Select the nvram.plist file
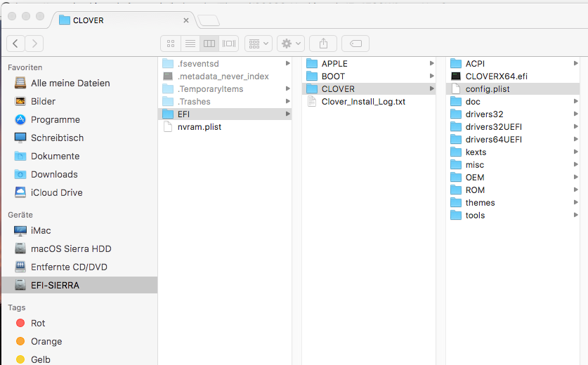Image resolution: width=588 pixels, height=365 pixels. (x=225, y=126)
